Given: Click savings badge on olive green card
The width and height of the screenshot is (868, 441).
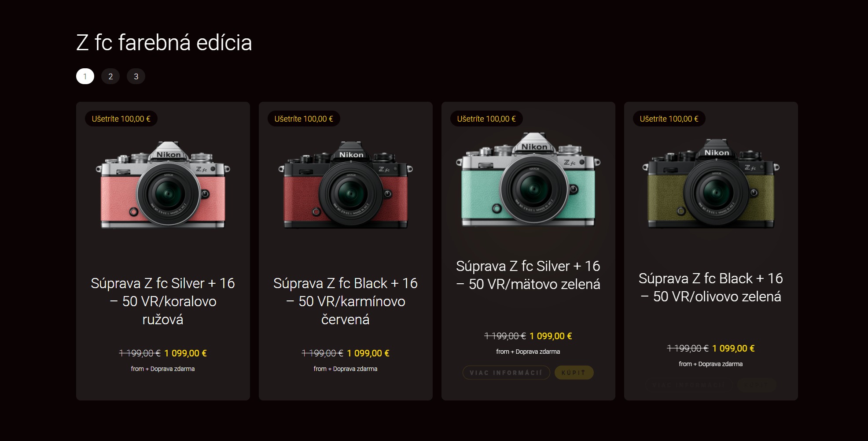Looking at the screenshot, I should click(x=669, y=119).
